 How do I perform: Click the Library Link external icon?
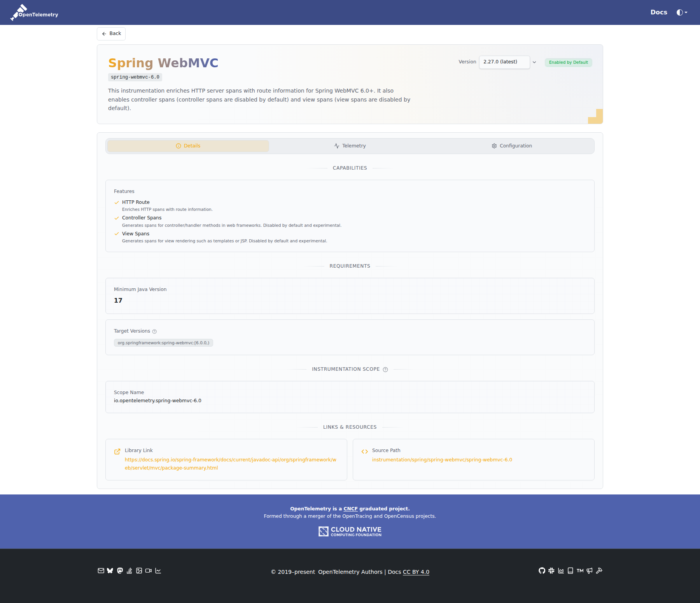point(117,452)
